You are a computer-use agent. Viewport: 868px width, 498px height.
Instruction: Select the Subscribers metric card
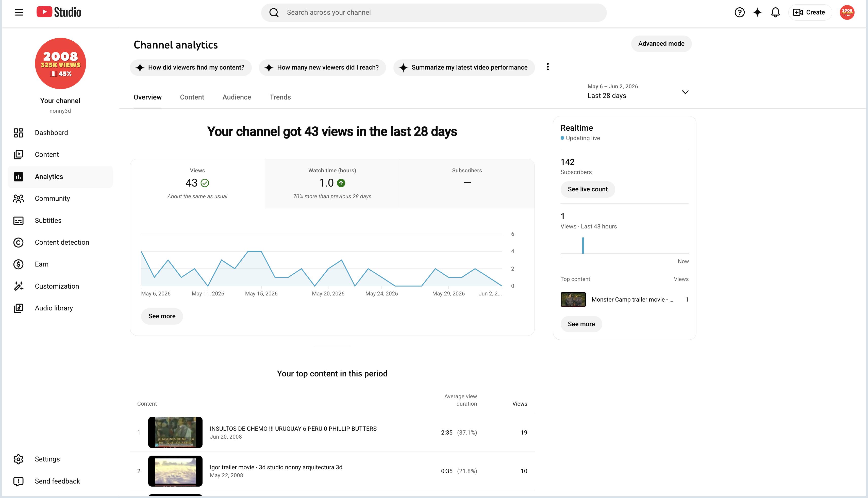467,184
